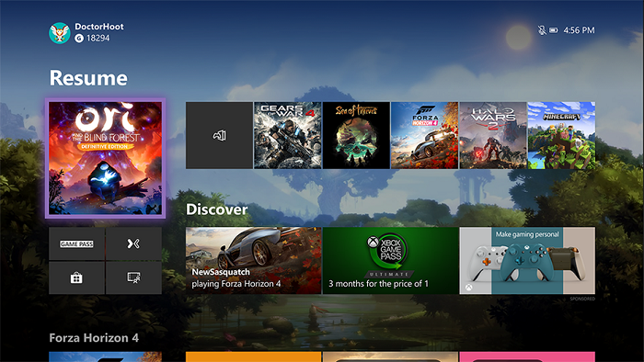Launch Gears of War 4 tile
Viewport: 644px width, 362px height.
coord(287,135)
